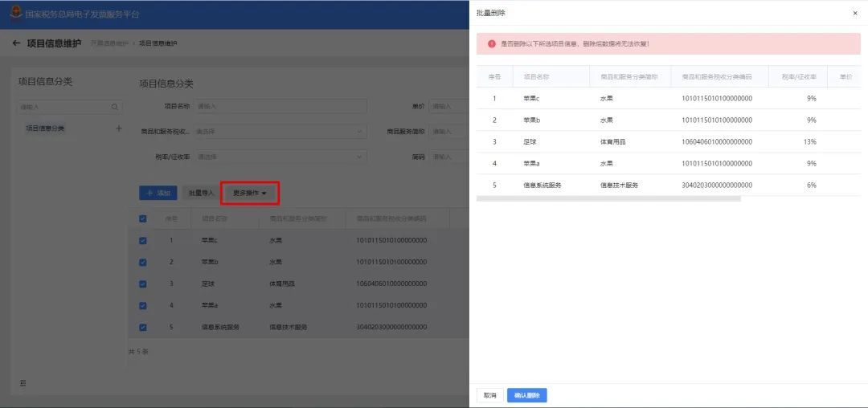Click the 开票信息维护 breadcrumb link
868x408 pixels.
pyautogui.click(x=109, y=43)
